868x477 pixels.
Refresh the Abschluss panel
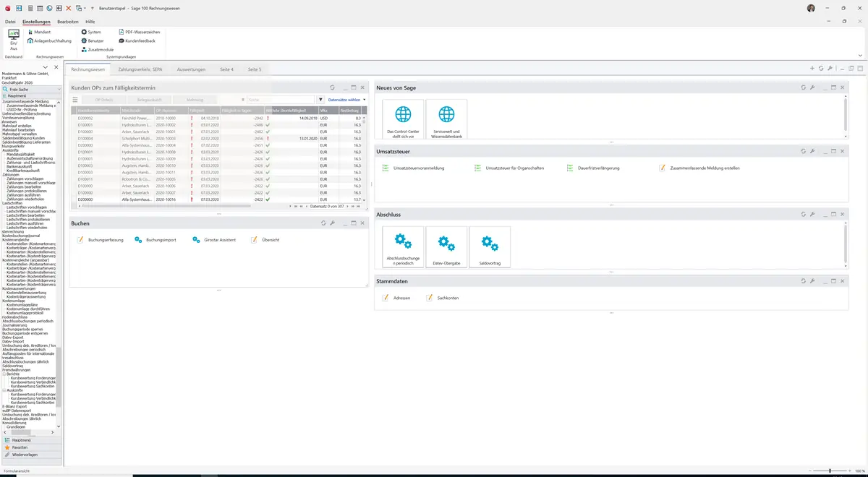803,215
